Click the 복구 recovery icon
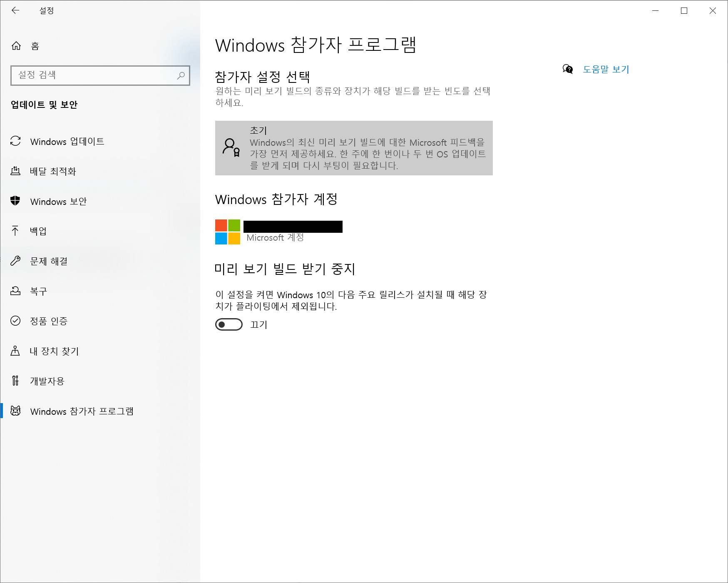The image size is (728, 583). [x=15, y=291]
